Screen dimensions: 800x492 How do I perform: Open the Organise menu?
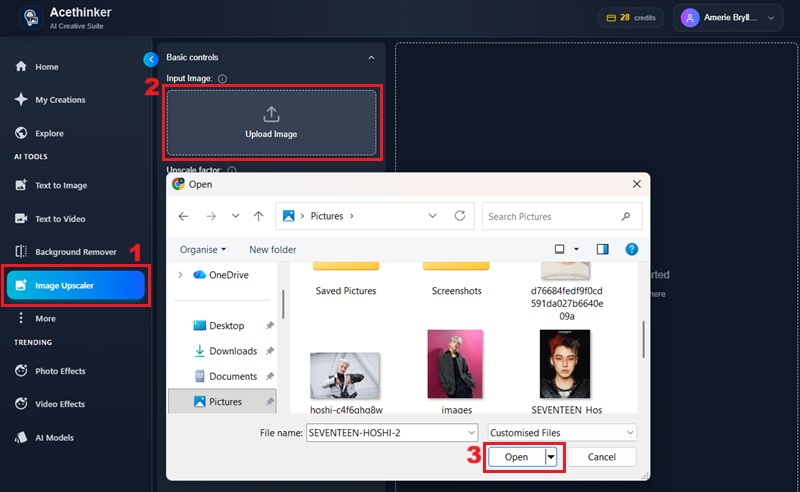pos(203,249)
